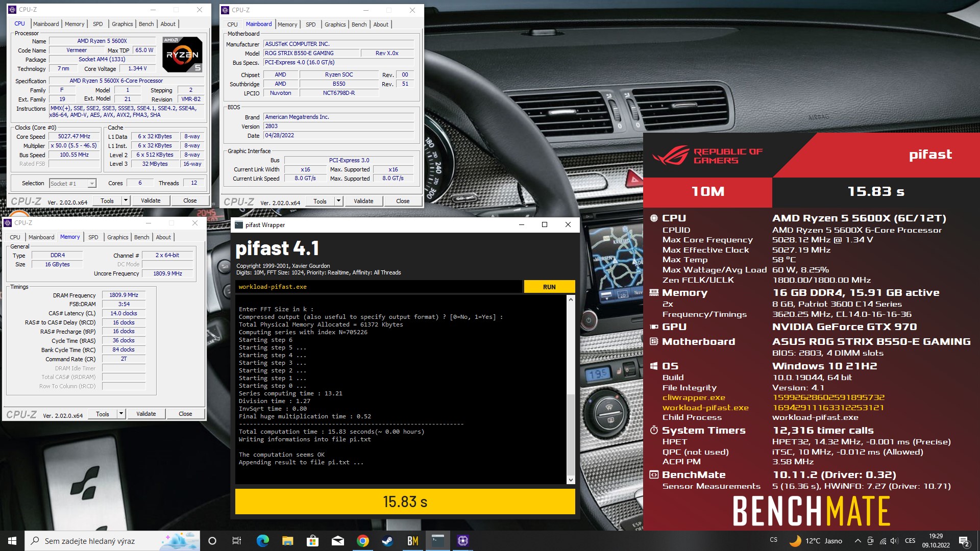Expand Tools dropdown arrow in Memory window
This screenshot has height=551, width=980.
coord(121,414)
